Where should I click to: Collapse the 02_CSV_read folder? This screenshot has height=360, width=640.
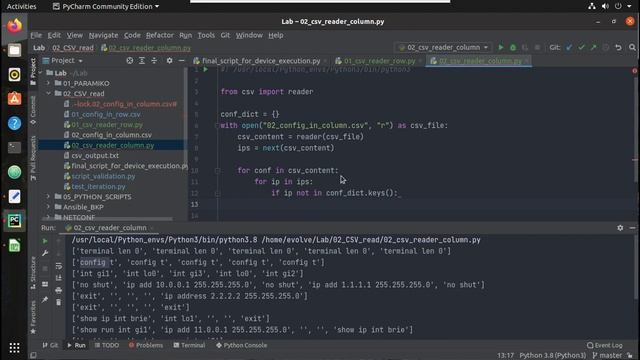[x=48, y=93]
